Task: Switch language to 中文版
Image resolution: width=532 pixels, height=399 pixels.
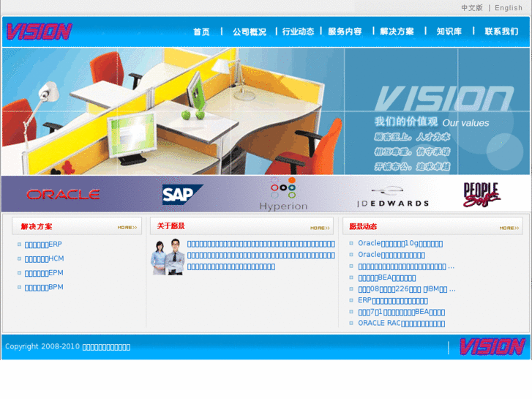Action: pyautogui.click(x=472, y=8)
